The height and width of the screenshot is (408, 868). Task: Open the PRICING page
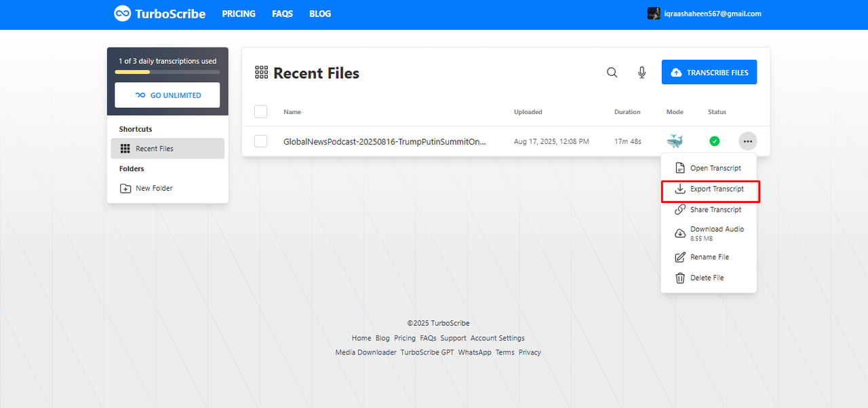(239, 14)
